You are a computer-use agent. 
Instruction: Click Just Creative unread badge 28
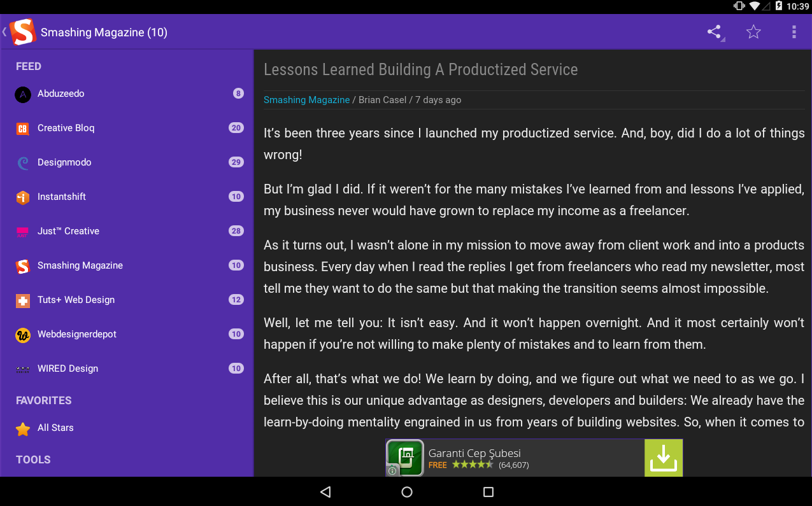click(x=236, y=231)
